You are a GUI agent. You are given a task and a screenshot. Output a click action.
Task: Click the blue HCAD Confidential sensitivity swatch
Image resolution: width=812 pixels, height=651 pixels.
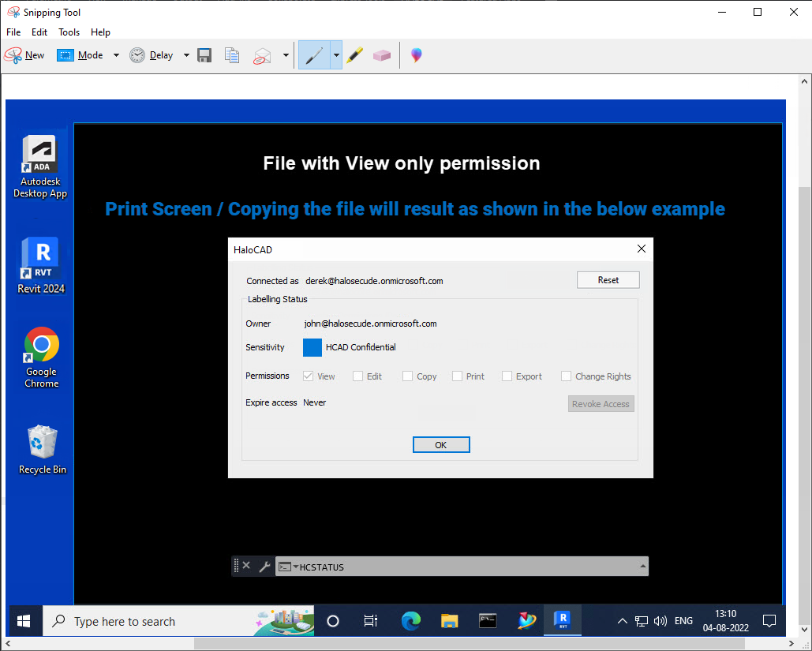pos(312,347)
